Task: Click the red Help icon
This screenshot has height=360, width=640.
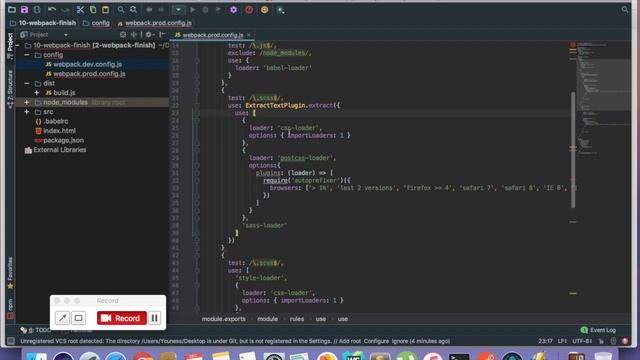Action: point(249,10)
